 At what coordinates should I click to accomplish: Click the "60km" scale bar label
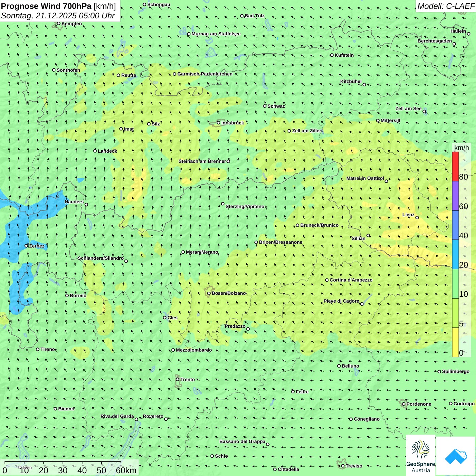point(126,470)
